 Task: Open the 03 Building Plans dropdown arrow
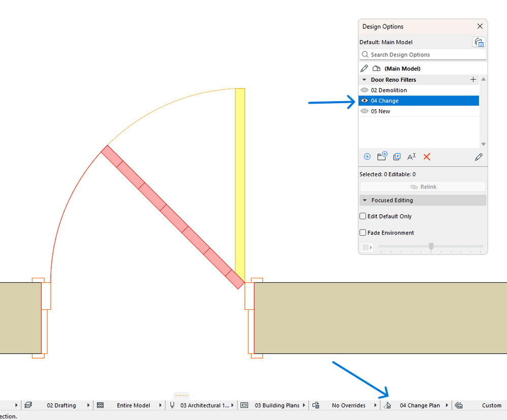coord(305,405)
